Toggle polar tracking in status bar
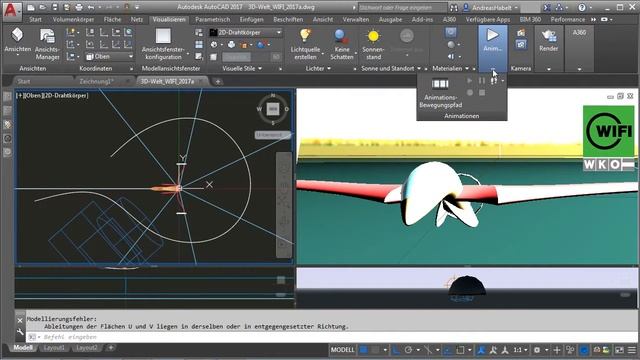The width and height of the screenshot is (640, 360). click(x=408, y=350)
